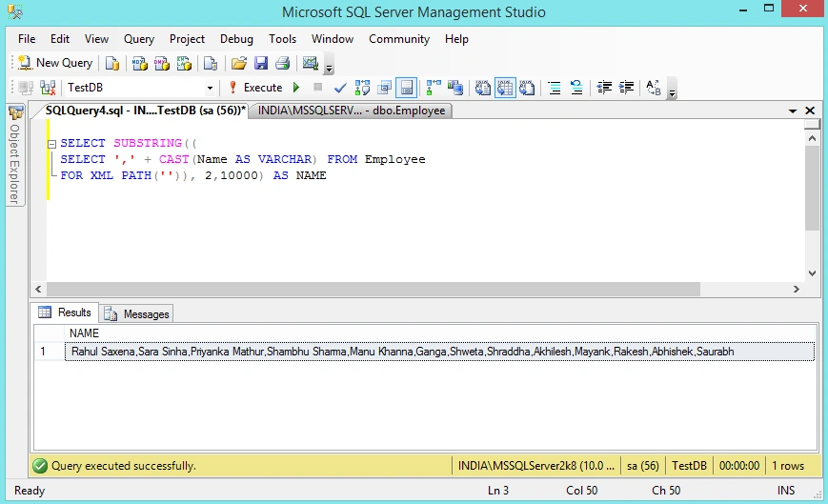The height and width of the screenshot is (504, 828).
Task: Toggle Include Actual Execution Plan
Action: tap(434, 88)
